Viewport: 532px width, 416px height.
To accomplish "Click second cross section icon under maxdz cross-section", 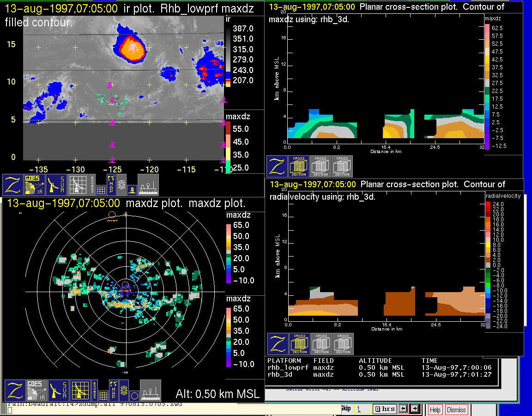I will [x=320, y=166].
